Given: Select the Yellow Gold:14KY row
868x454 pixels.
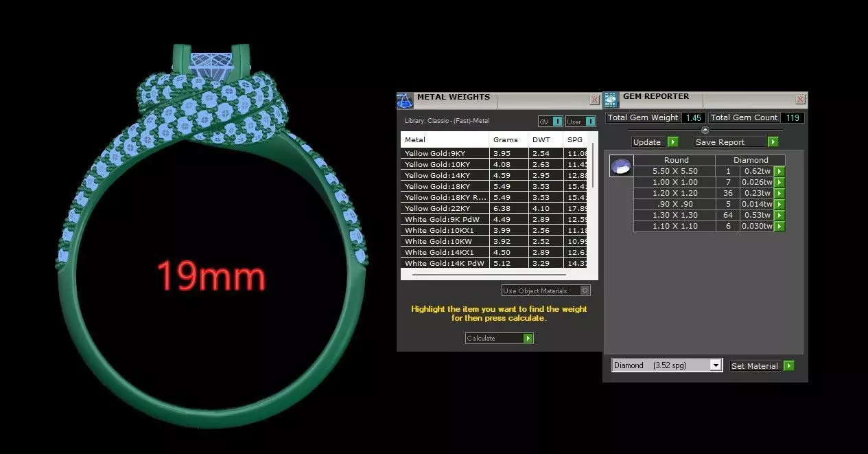Looking at the screenshot, I should [x=494, y=175].
